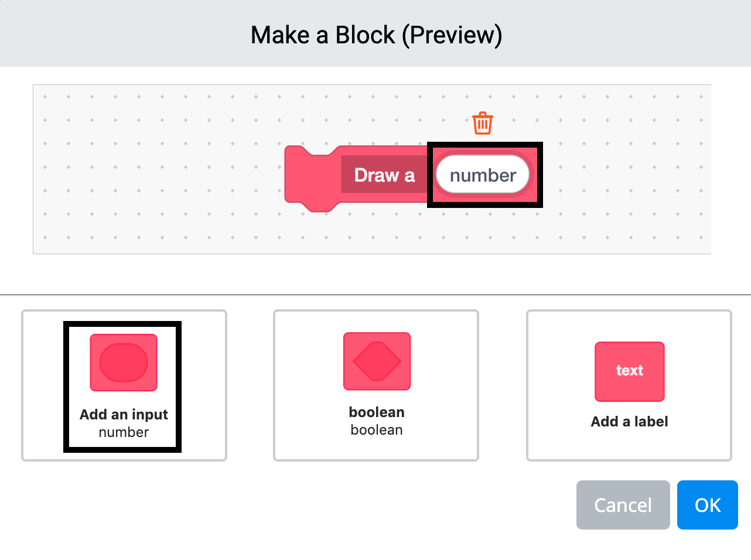Image resolution: width=751 pixels, height=560 pixels.
Task: Select the 'text' label block icon
Action: (x=629, y=371)
